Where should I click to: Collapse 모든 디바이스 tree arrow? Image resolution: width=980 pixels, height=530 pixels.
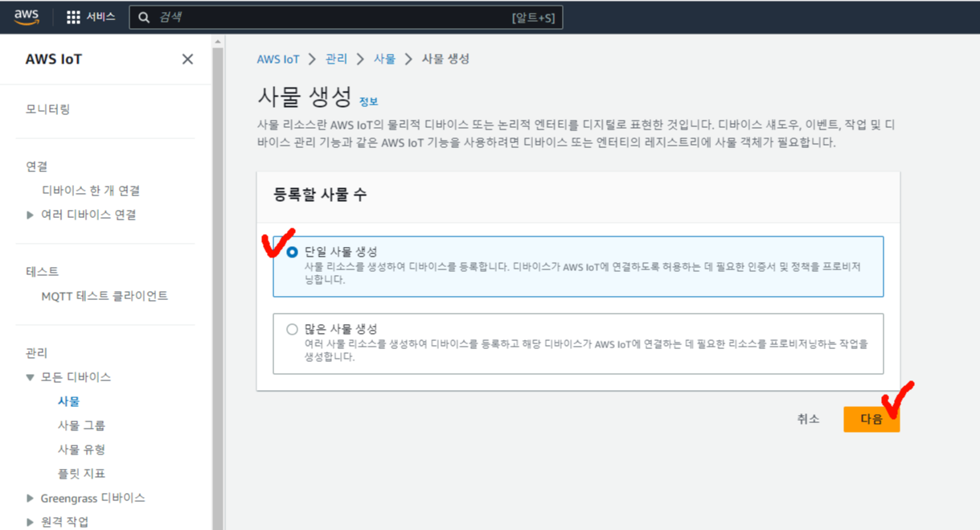[31, 377]
